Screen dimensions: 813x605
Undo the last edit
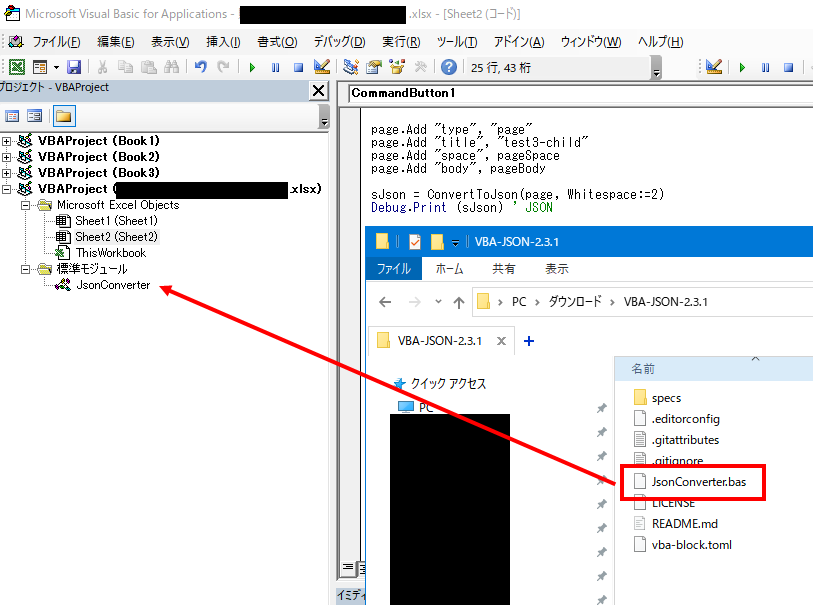[x=201, y=67]
